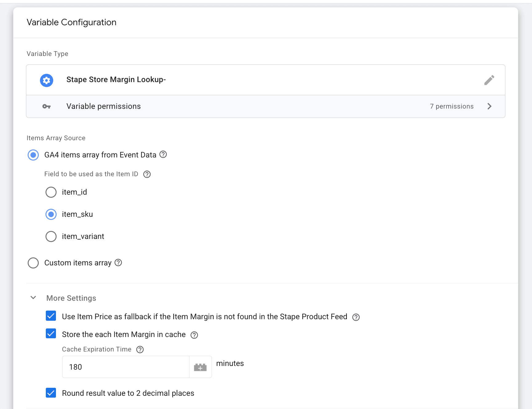The width and height of the screenshot is (532, 409).
Task: Disable Item Price fallback checkbox
Action: 51,316
